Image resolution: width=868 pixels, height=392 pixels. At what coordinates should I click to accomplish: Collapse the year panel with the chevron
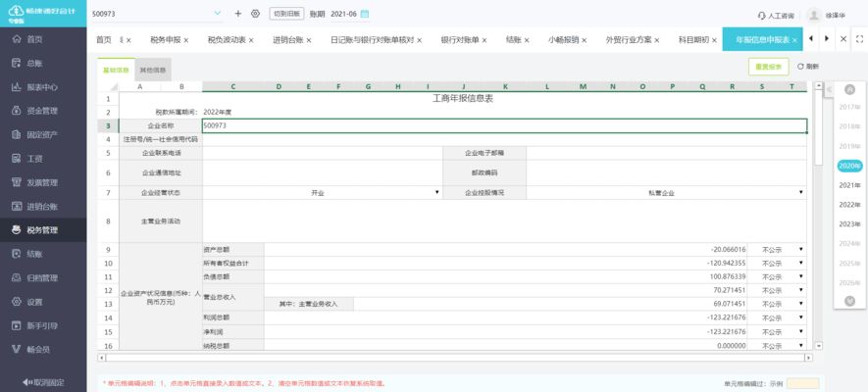829,89
